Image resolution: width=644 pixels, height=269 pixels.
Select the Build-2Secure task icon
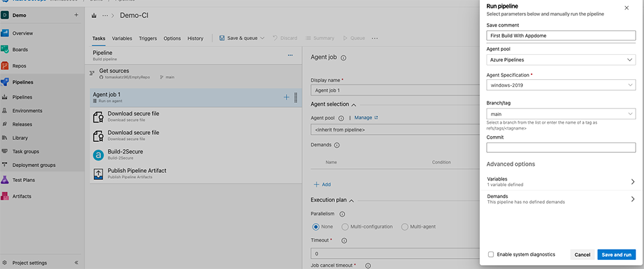99,155
